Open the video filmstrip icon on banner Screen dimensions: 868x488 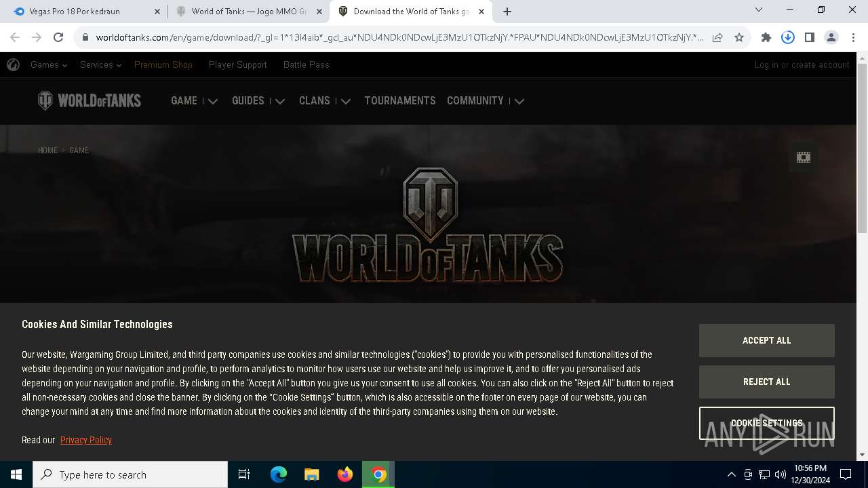click(804, 157)
